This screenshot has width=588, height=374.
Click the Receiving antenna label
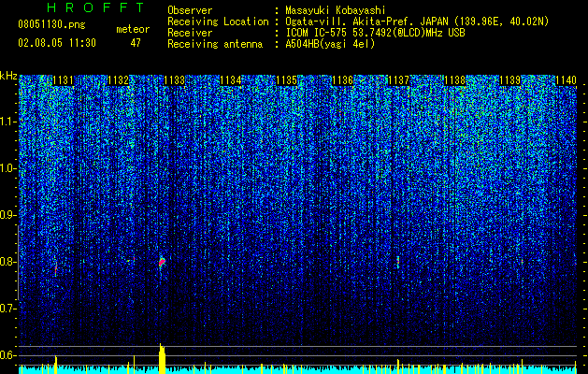(x=215, y=44)
